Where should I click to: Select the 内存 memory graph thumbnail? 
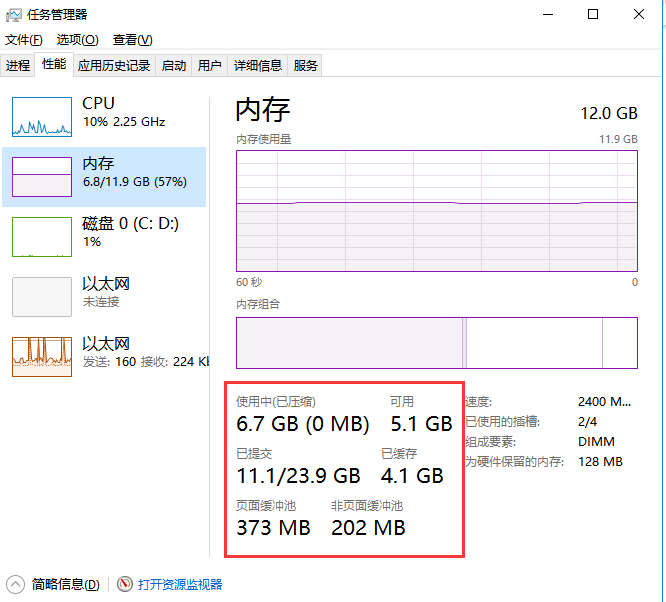[41, 177]
